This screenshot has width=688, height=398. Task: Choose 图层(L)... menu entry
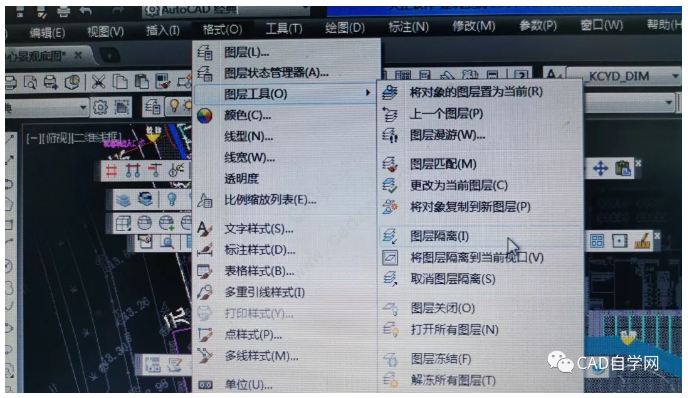point(286,53)
